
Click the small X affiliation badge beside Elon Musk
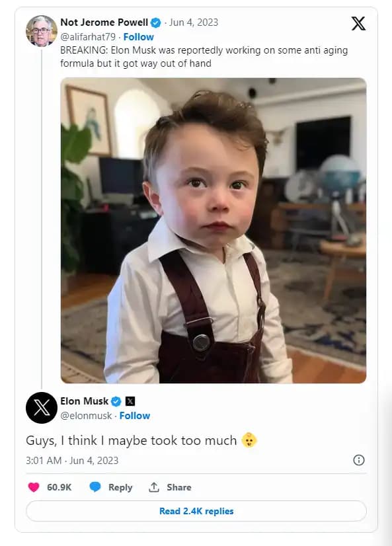[x=130, y=401]
